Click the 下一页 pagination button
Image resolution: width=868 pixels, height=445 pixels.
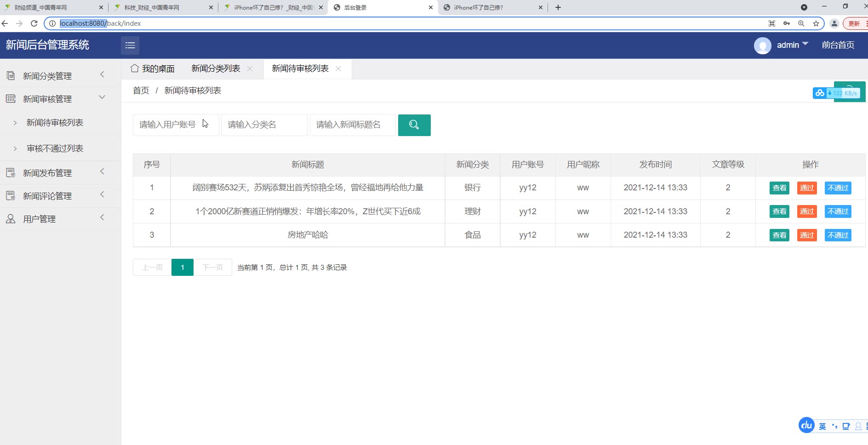click(x=213, y=268)
